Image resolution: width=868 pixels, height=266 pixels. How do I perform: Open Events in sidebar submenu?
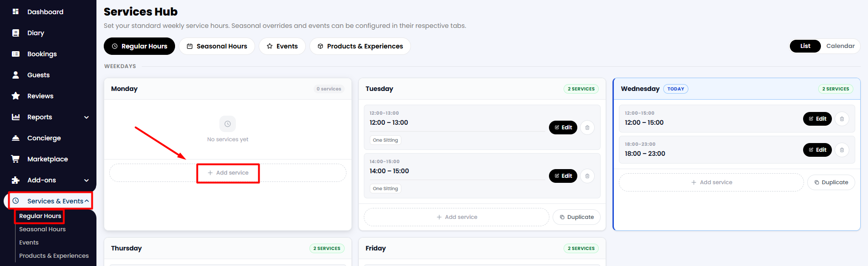click(29, 243)
